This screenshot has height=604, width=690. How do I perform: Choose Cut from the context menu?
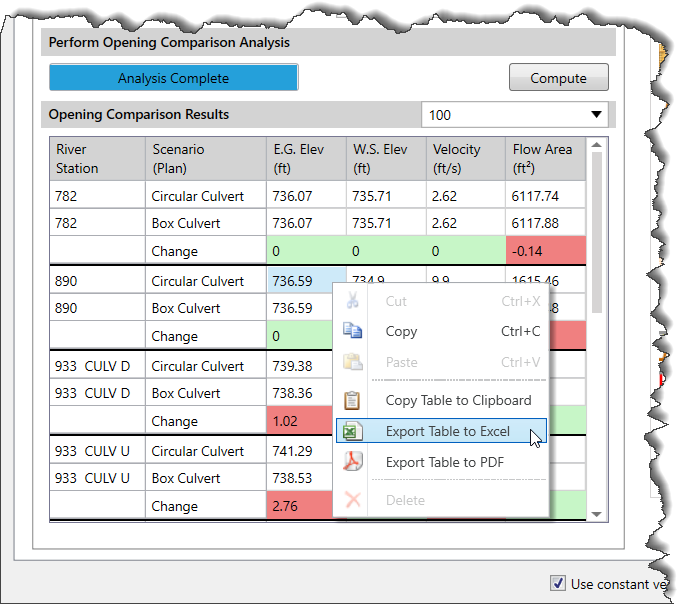click(x=441, y=301)
